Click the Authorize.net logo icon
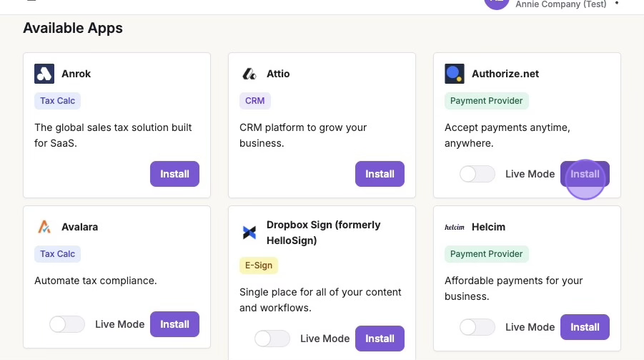The height and width of the screenshot is (360, 644). [x=455, y=74]
